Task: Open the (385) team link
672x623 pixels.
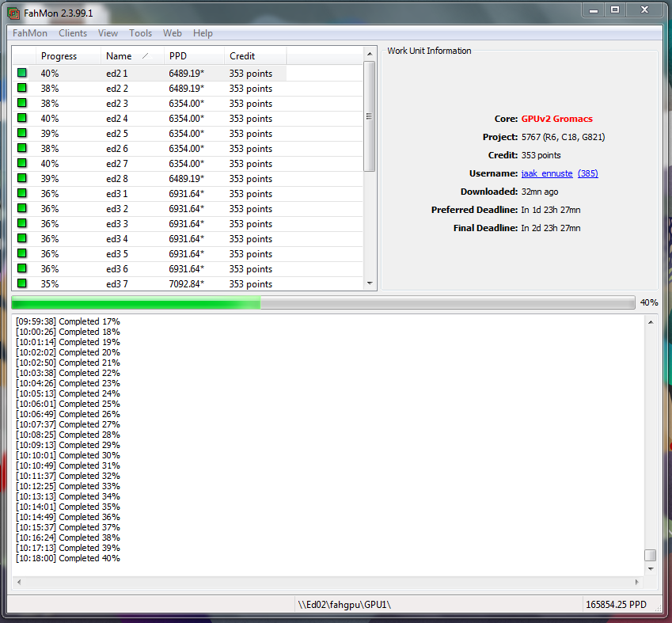Action: click(587, 173)
